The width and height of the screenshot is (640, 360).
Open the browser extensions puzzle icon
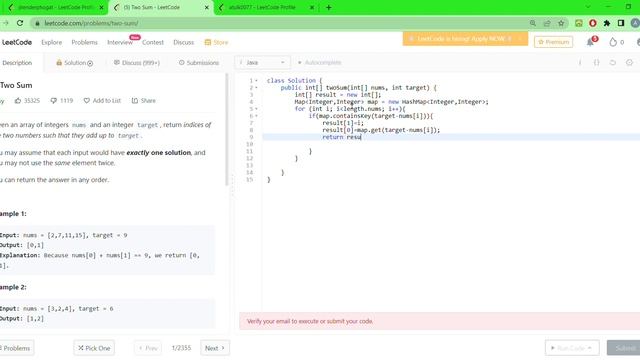pos(607,23)
